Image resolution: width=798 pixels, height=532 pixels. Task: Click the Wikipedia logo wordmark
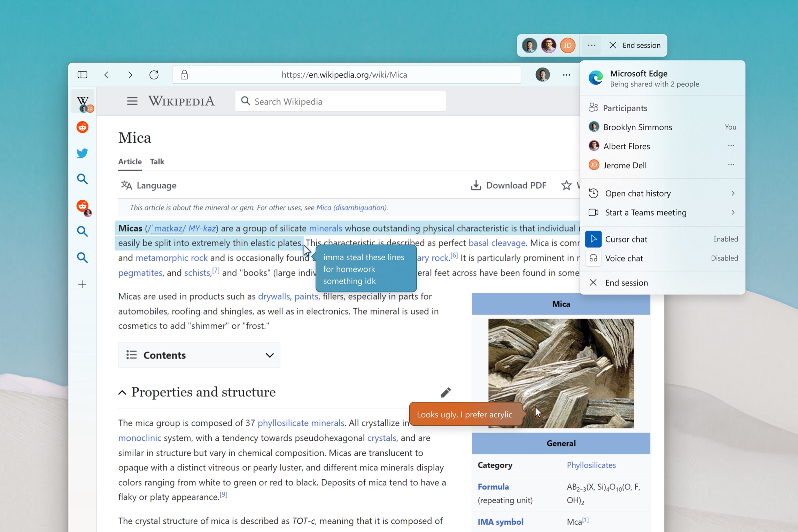click(181, 101)
